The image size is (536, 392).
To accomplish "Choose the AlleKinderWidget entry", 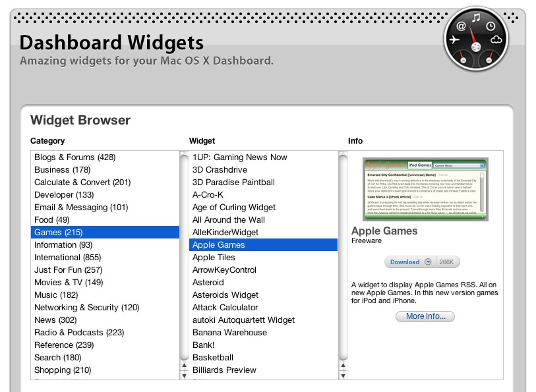I will (x=263, y=232).
